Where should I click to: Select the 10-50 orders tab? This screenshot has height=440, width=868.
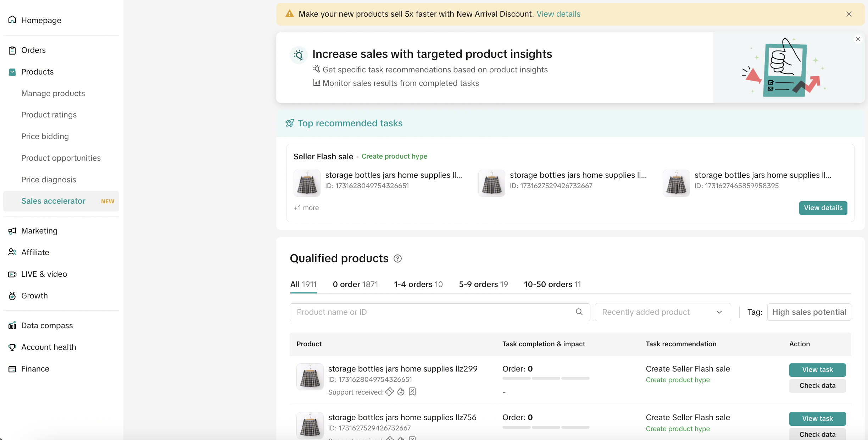552,284
